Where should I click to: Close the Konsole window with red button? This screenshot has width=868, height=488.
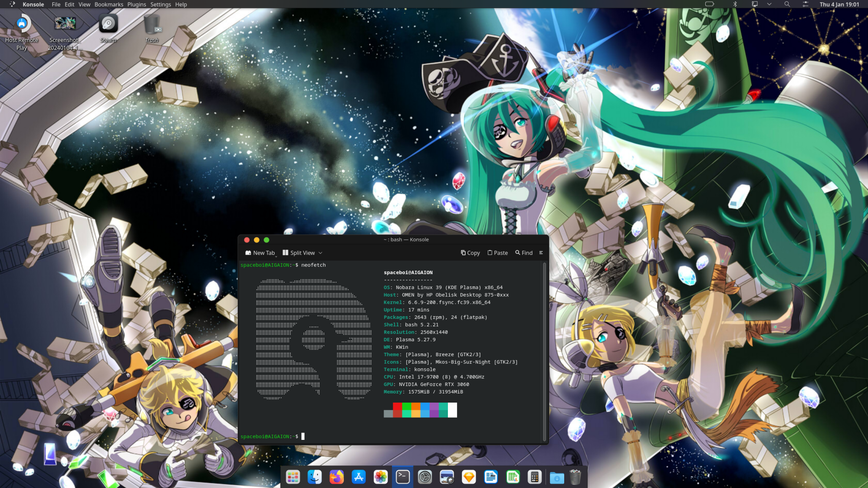pyautogui.click(x=247, y=240)
